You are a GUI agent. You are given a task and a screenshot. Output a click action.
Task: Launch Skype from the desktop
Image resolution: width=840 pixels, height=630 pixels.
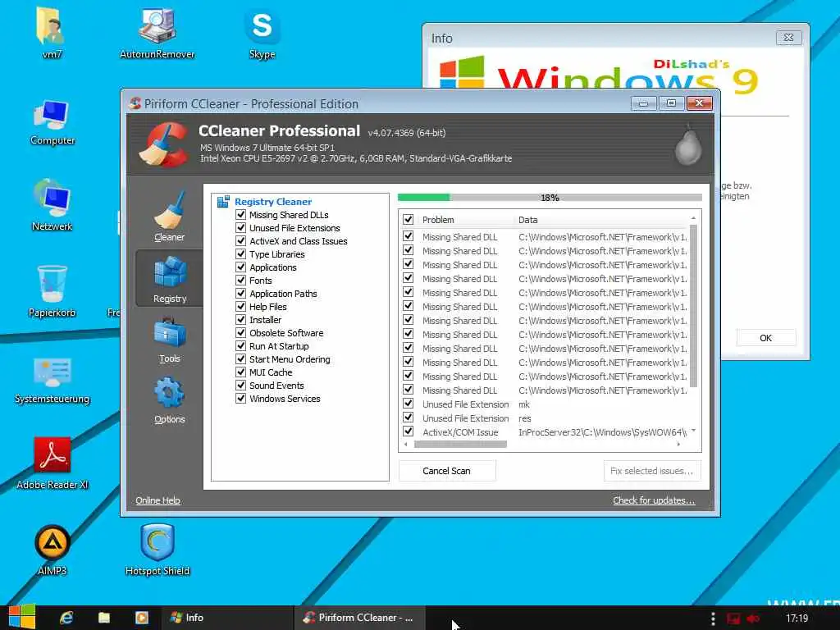point(262,33)
